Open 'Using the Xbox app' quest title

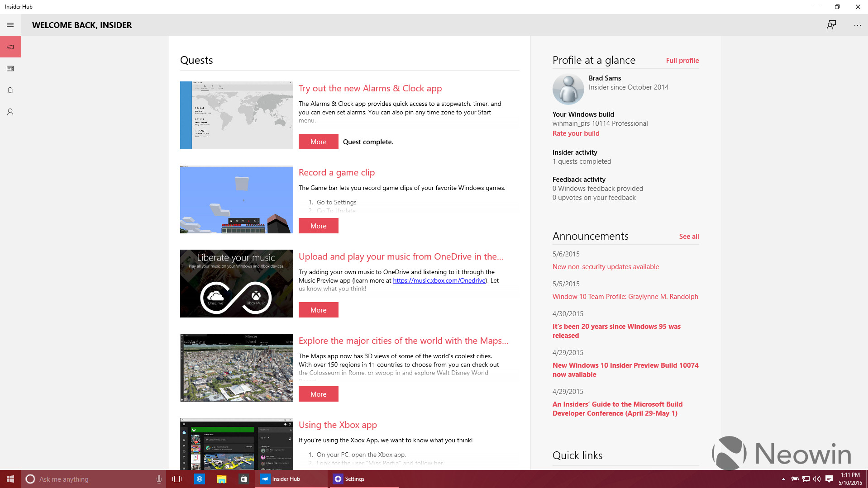(338, 425)
